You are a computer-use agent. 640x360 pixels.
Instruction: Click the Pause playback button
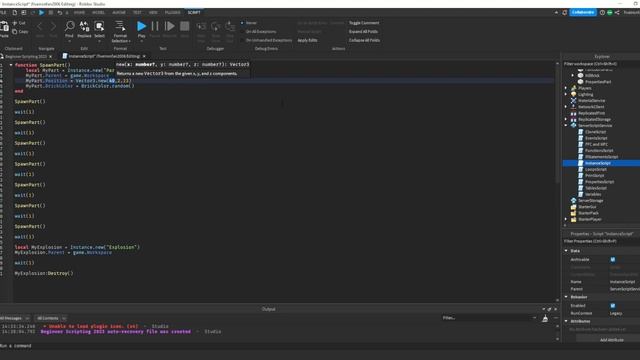pyautogui.click(x=155, y=27)
